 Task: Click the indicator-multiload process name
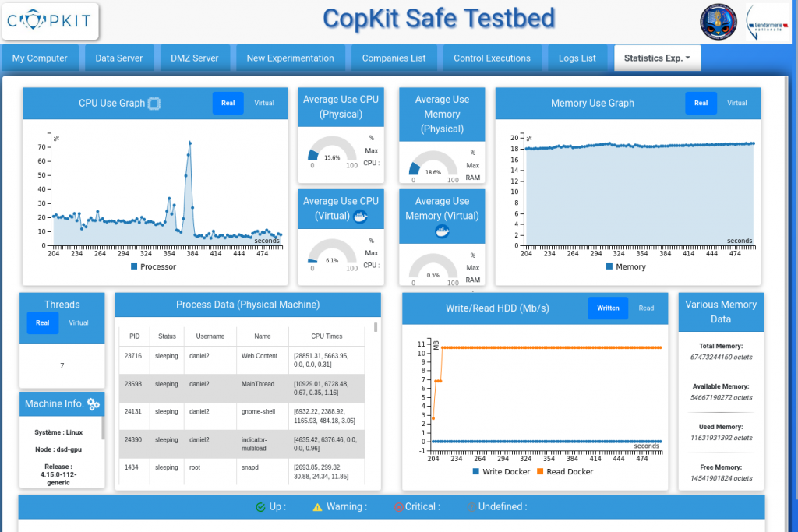click(x=254, y=444)
